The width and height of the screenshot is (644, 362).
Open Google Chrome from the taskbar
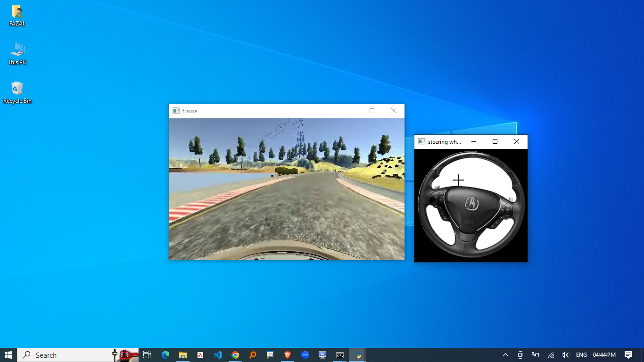[235, 355]
